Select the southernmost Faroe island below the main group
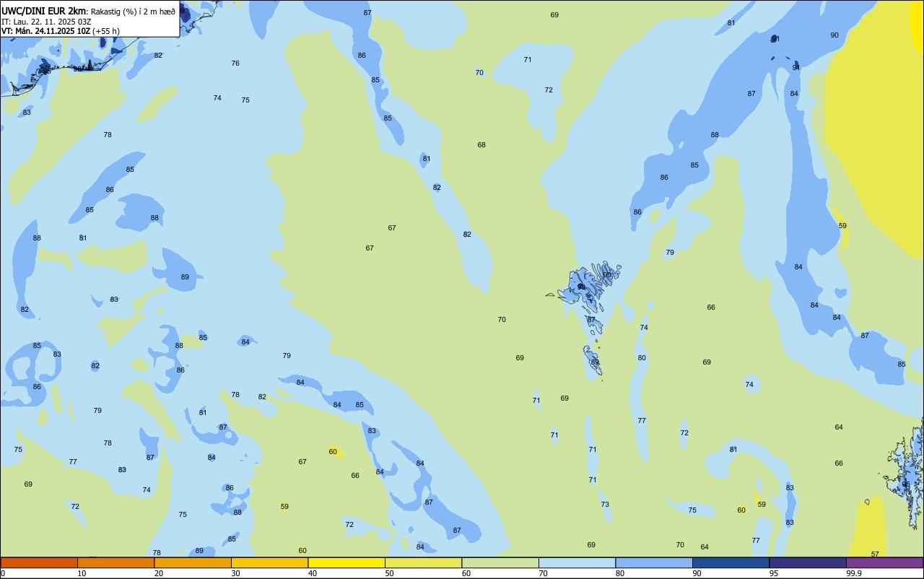This screenshot has height=579, width=924. (593, 361)
